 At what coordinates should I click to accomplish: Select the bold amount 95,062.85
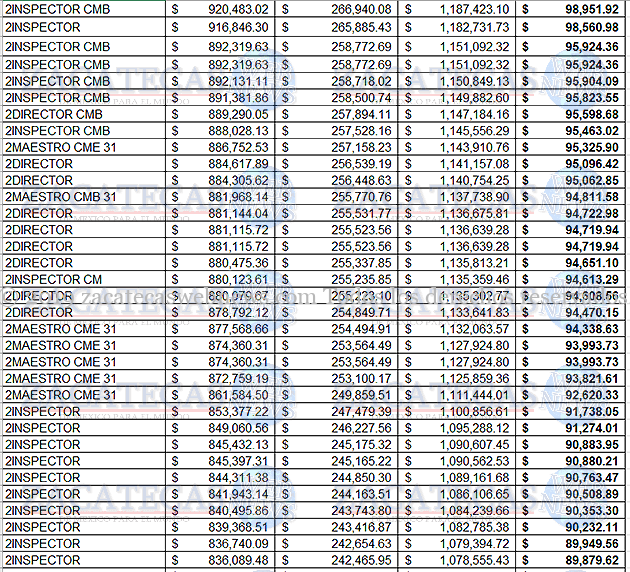[x=592, y=180]
